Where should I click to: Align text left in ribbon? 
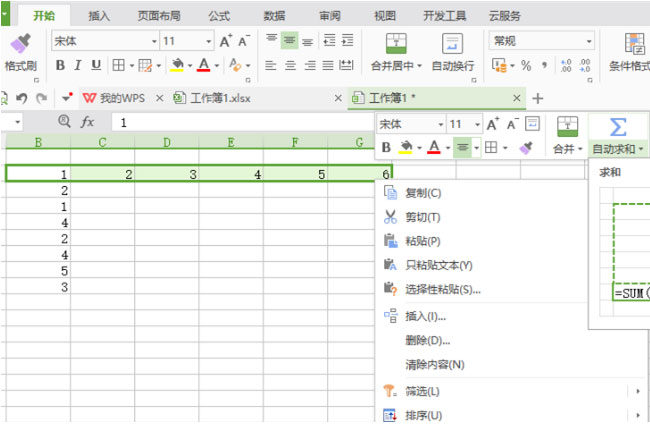271,65
